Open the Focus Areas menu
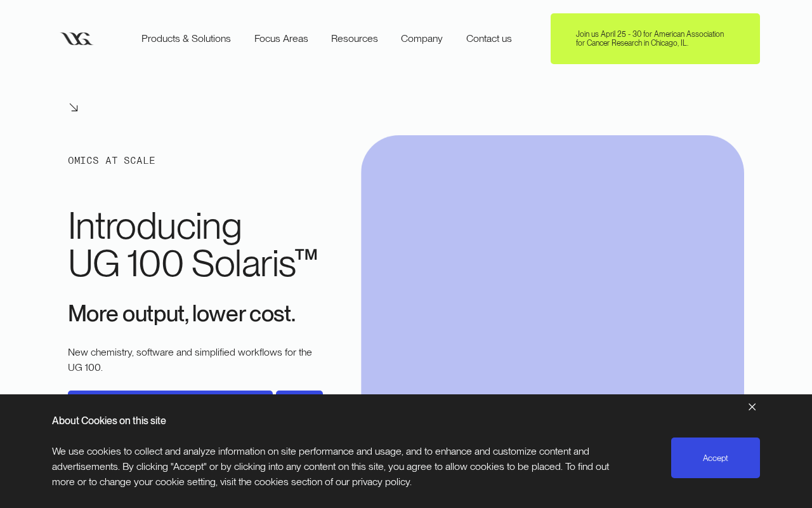 pyautogui.click(x=281, y=39)
